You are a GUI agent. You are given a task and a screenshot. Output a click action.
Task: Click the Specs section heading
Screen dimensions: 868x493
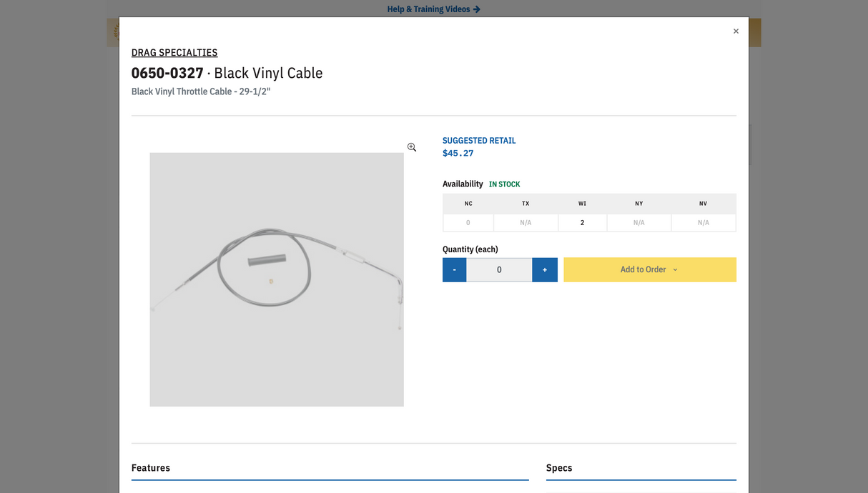pyautogui.click(x=559, y=468)
